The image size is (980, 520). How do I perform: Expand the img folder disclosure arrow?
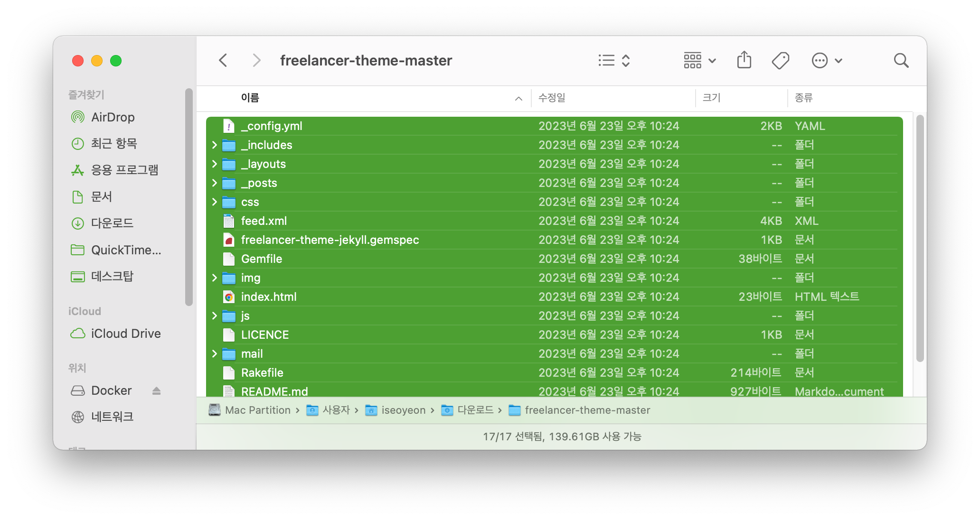coord(215,278)
